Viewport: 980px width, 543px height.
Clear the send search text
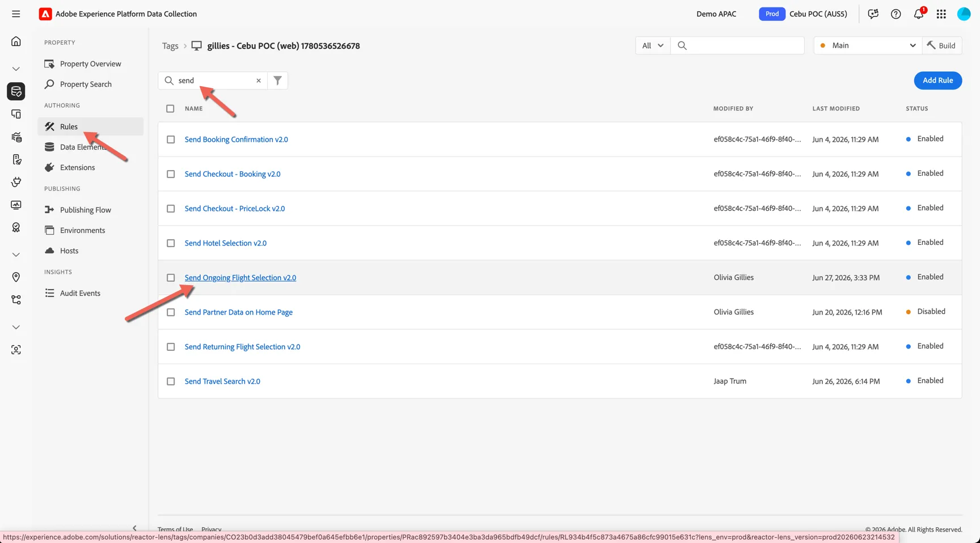259,80
